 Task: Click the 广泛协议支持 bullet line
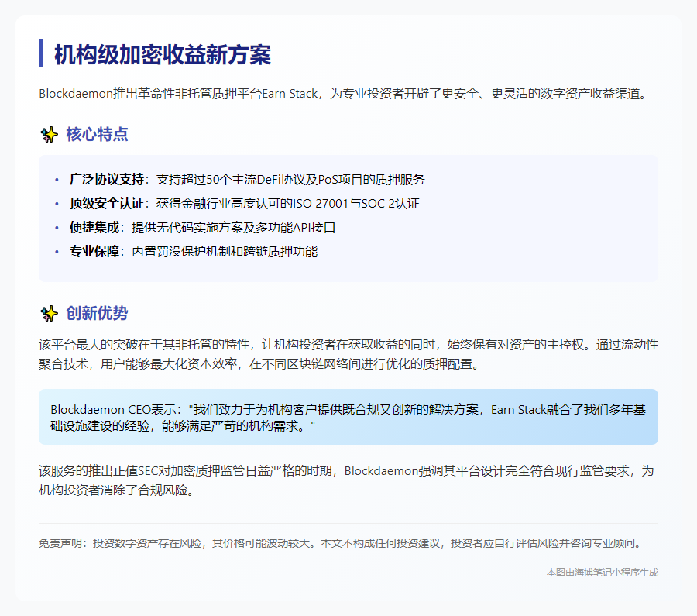pyautogui.click(x=247, y=179)
